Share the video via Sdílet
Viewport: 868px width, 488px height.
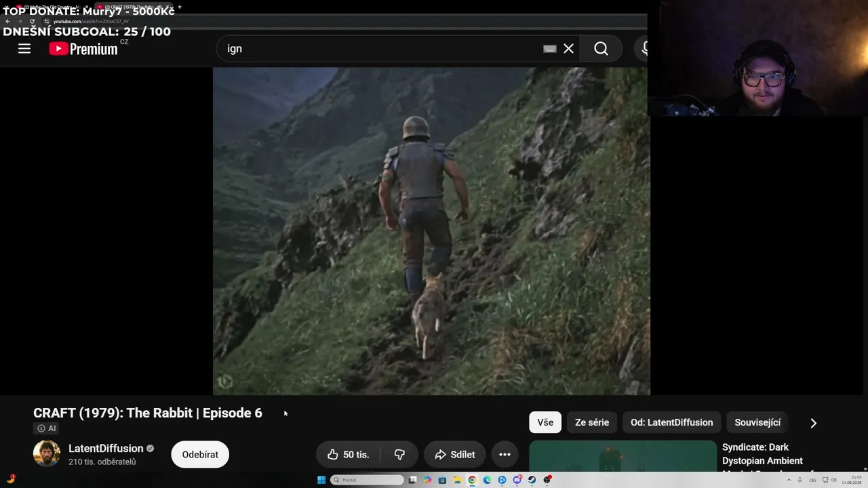click(455, 455)
